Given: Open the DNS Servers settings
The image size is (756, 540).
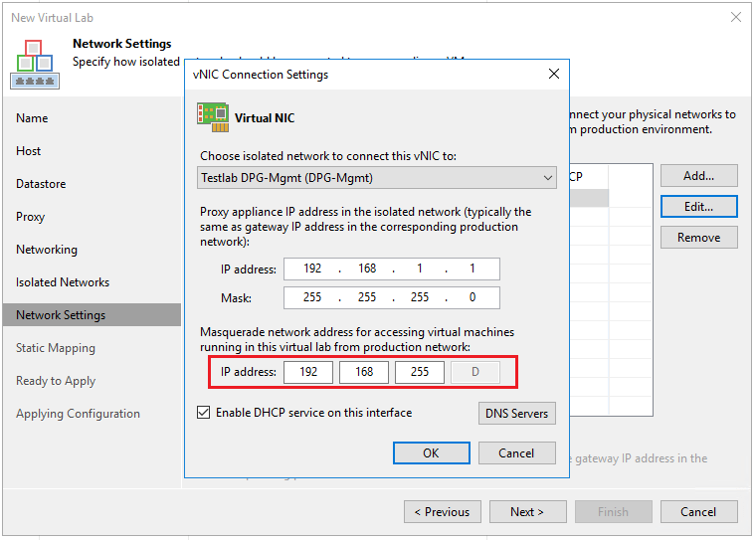Looking at the screenshot, I should pos(516,413).
